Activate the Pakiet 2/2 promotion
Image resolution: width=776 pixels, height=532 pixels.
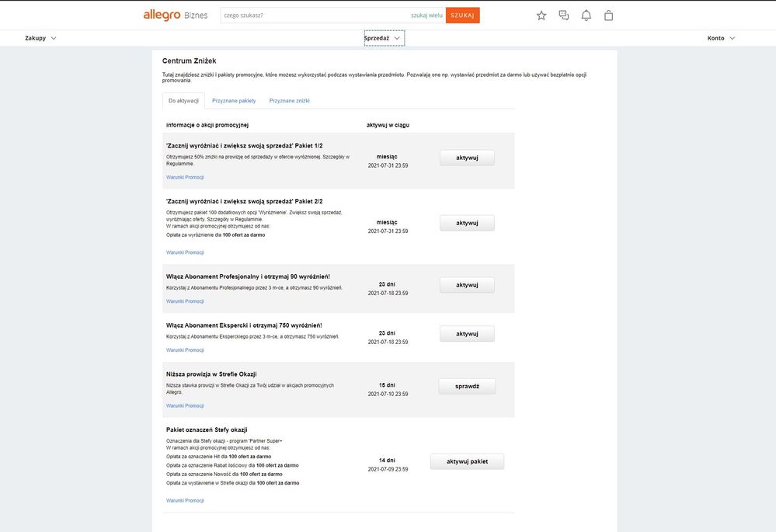(x=467, y=223)
